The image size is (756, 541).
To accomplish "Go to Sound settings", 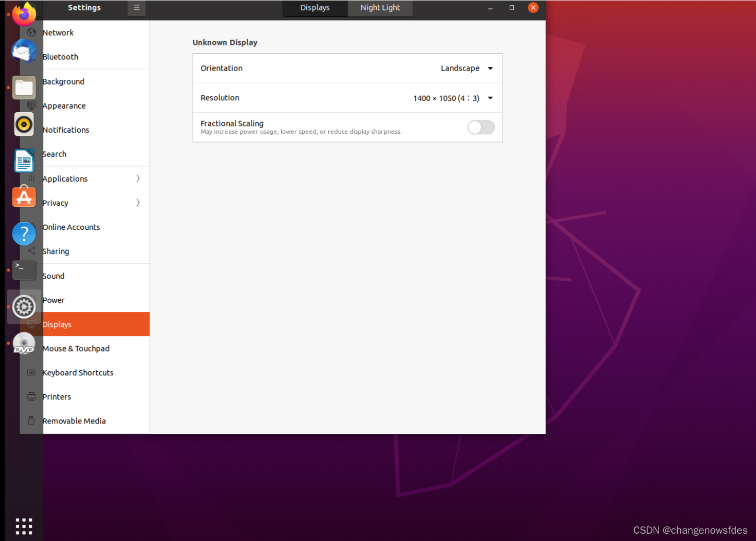I will 85,276.
